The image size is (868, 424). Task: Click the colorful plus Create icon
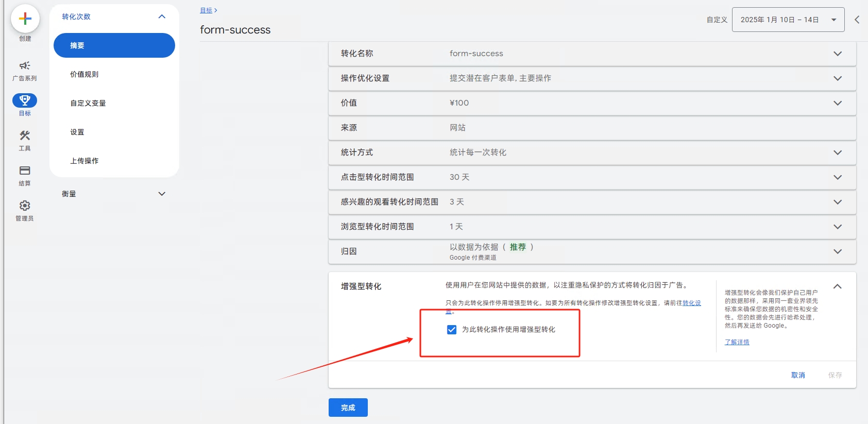[x=25, y=19]
